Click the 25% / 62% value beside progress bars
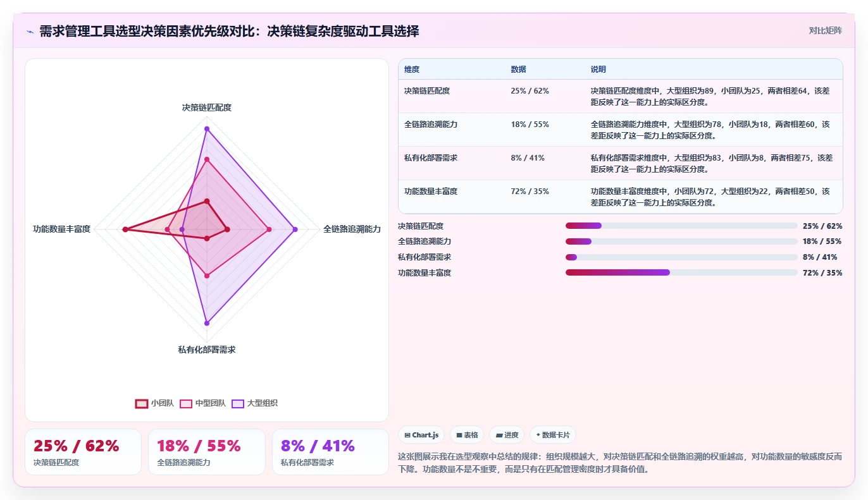Image resolution: width=868 pixels, height=500 pixels. click(822, 226)
